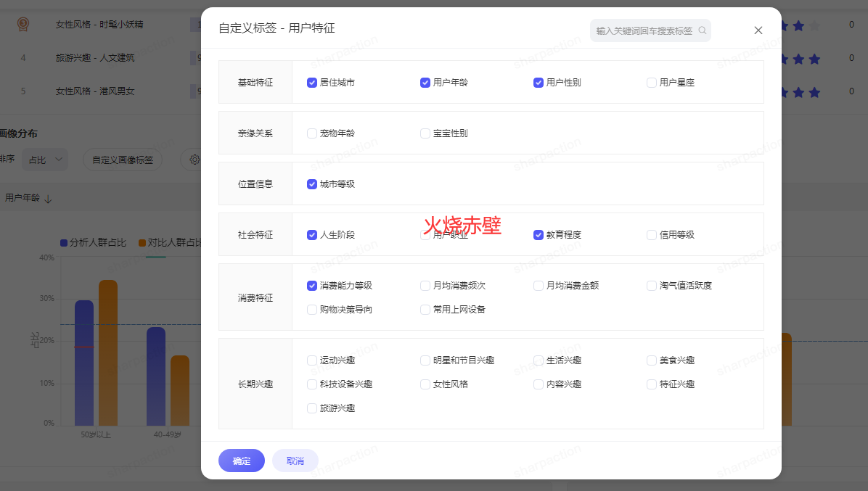Check the 生活兴趣 checkbox
The width and height of the screenshot is (868, 491).
click(x=538, y=360)
